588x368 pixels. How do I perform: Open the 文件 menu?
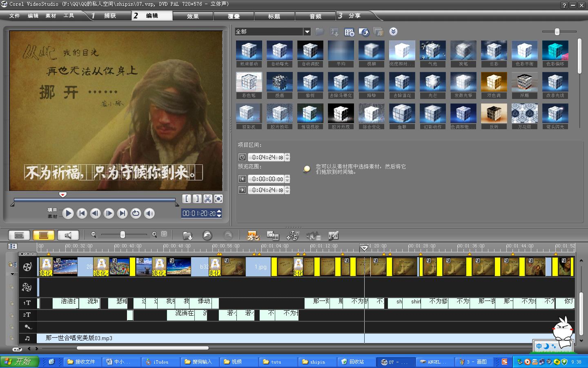click(x=15, y=16)
